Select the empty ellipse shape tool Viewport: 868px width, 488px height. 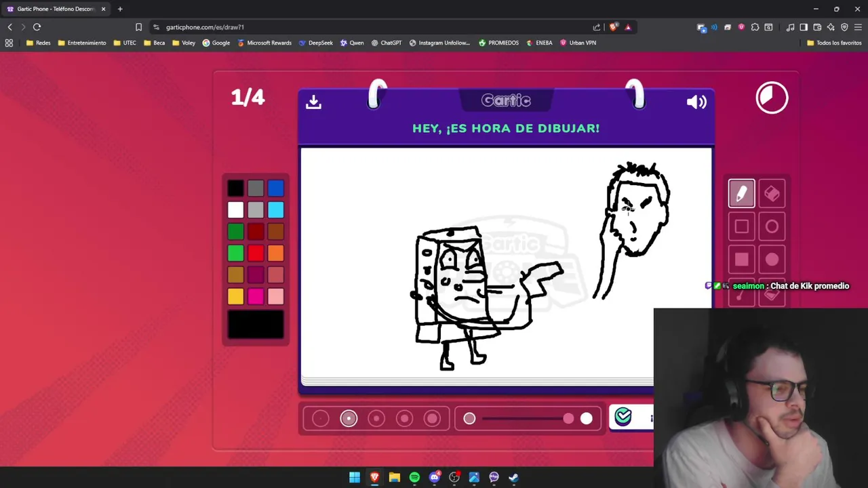click(772, 227)
